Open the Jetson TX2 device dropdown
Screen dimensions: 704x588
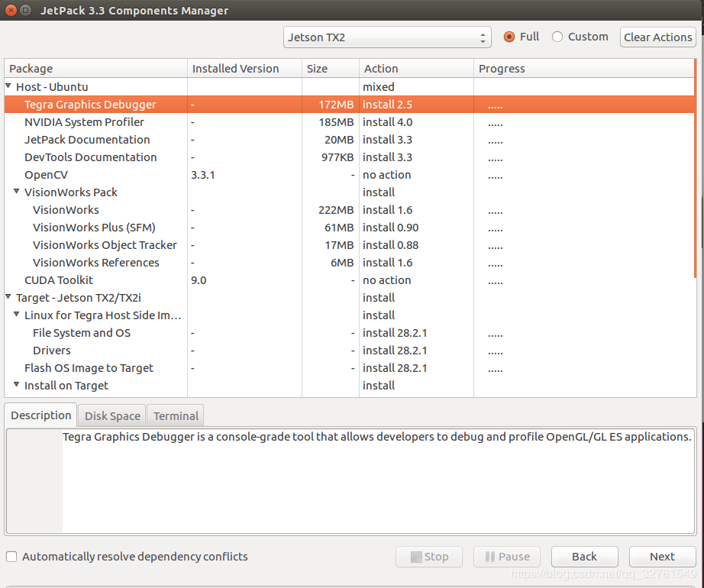point(387,37)
